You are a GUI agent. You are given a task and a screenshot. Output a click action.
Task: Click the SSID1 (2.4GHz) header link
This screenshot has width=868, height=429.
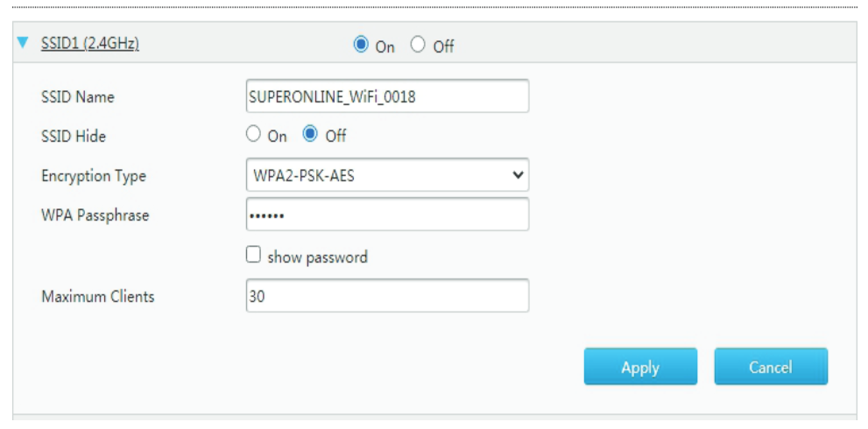tap(91, 45)
